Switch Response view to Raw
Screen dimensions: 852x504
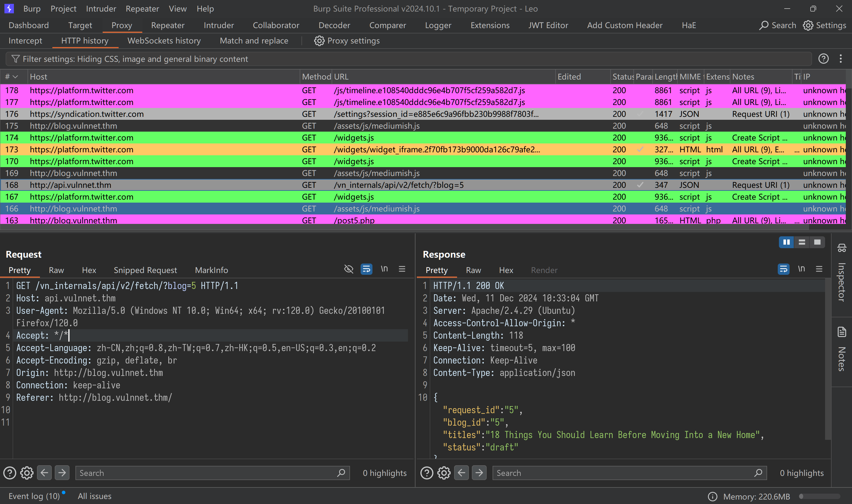(473, 270)
